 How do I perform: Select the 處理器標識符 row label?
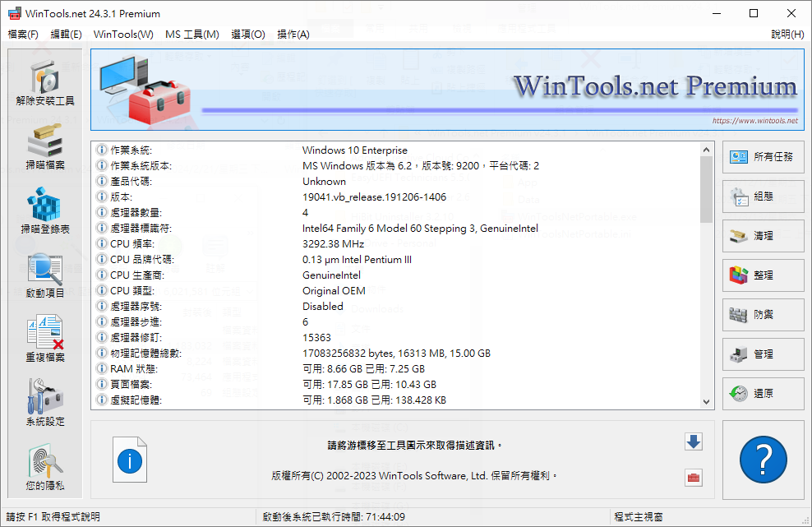[x=141, y=229]
